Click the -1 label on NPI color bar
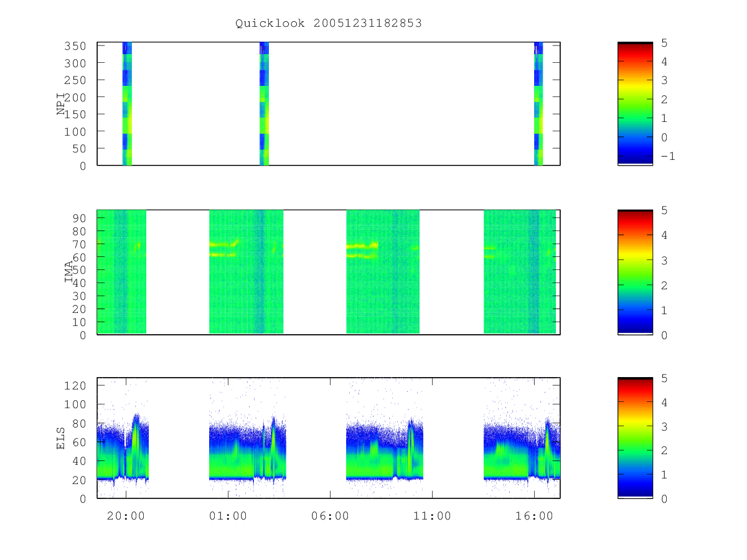The width and height of the screenshot is (747, 560). point(669,156)
